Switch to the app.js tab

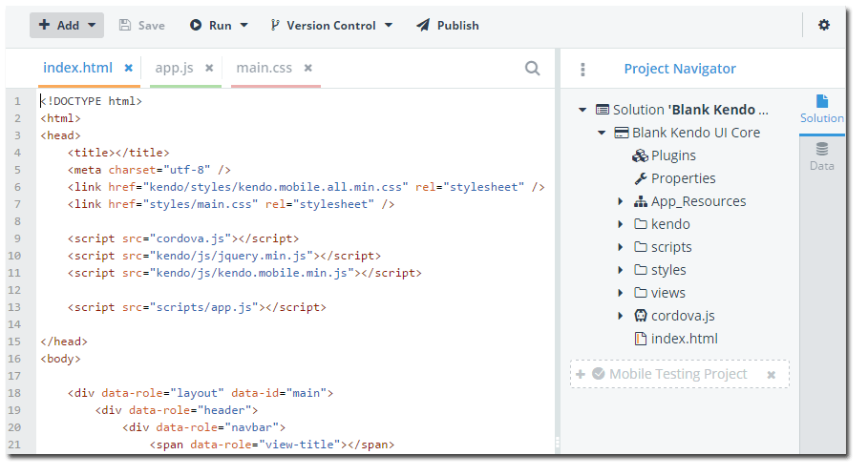coord(174,68)
